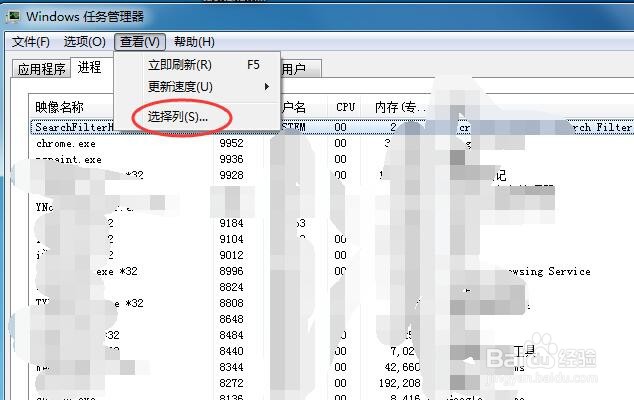Viewport: 634px width, 400px height.
Task: Select the process with PID 8824
Action: tap(231, 288)
